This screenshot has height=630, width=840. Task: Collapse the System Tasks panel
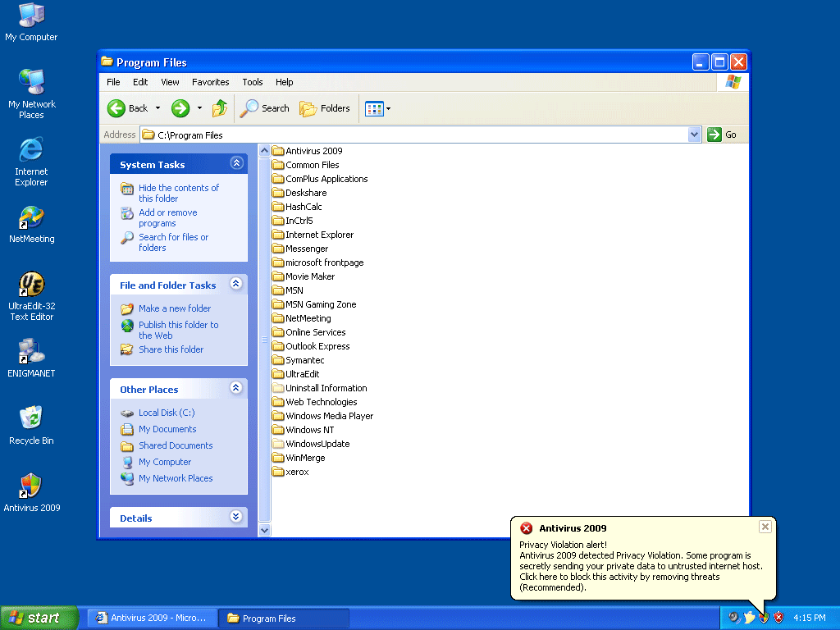coord(236,163)
